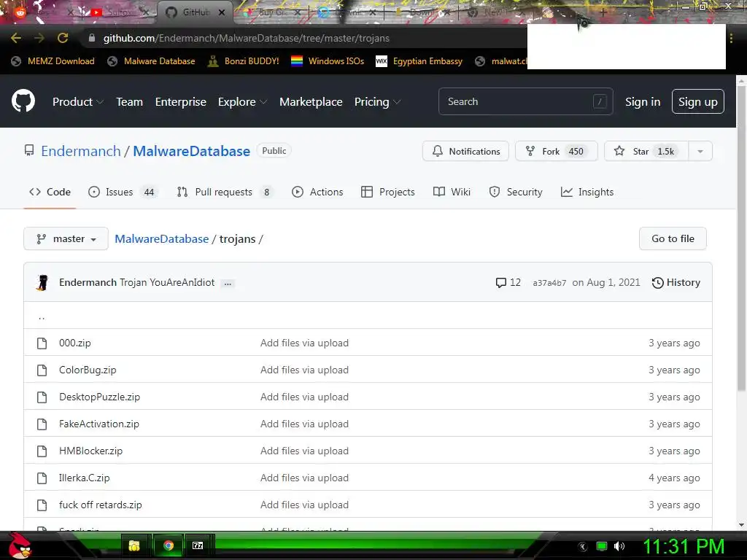The image size is (747, 560).
Task: Open File Explorer taskbar icon
Action: [134, 545]
